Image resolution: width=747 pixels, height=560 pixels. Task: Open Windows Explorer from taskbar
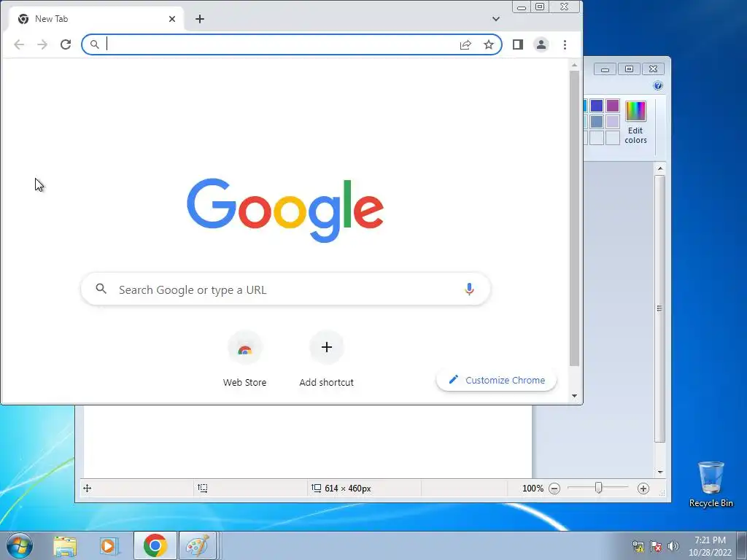coord(65,546)
